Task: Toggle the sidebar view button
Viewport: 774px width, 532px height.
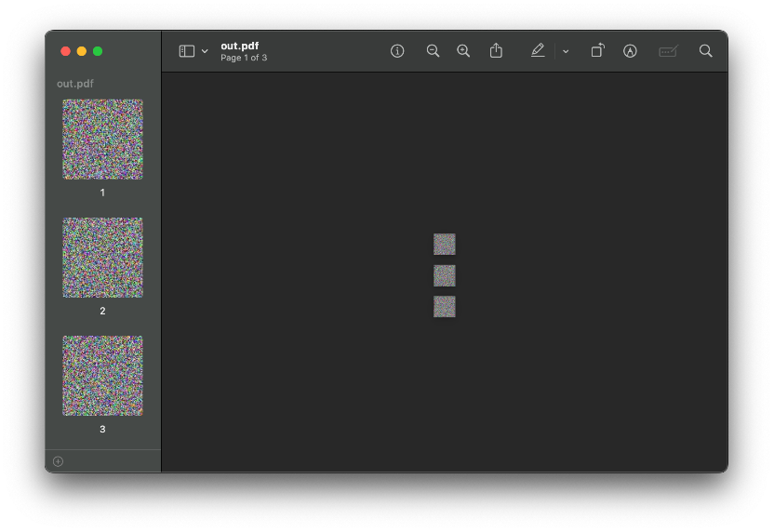Action: [187, 51]
